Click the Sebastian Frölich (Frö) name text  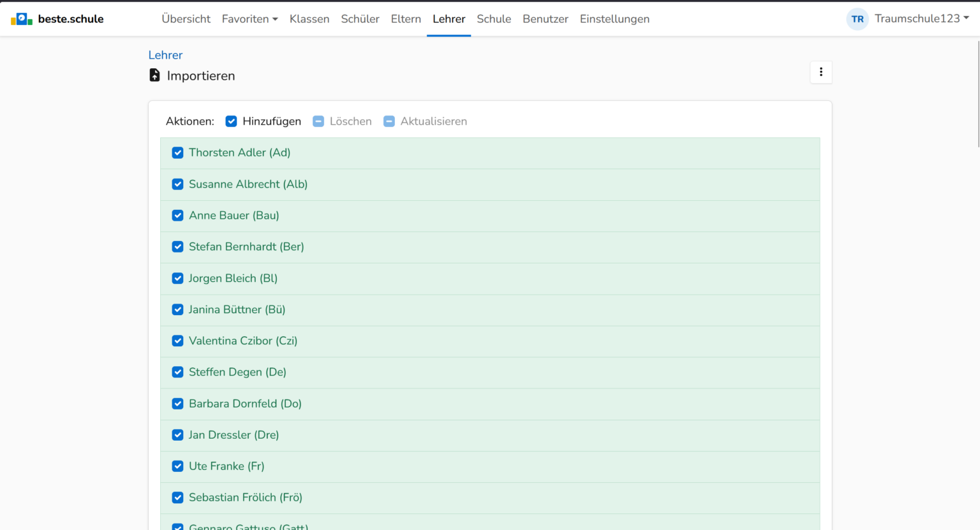coord(246,497)
